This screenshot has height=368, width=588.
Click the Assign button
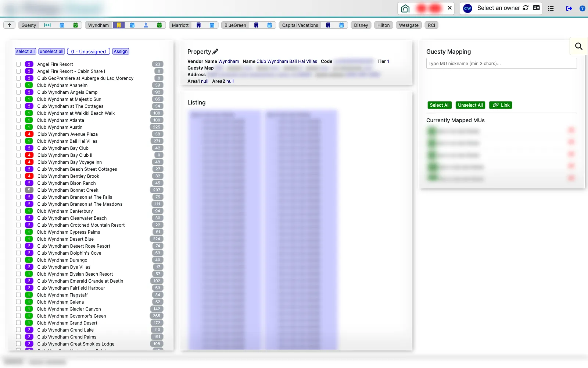pyautogui.click(x=121, y=52)
